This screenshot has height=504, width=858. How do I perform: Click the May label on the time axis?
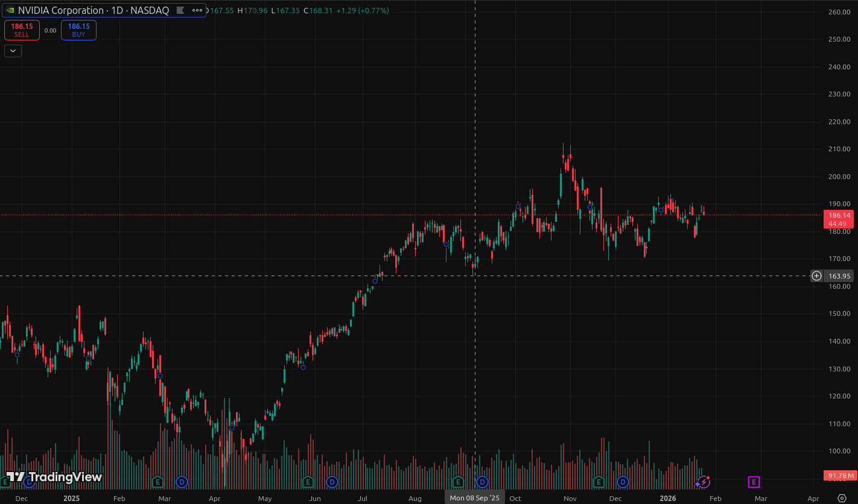coord(265,499)
